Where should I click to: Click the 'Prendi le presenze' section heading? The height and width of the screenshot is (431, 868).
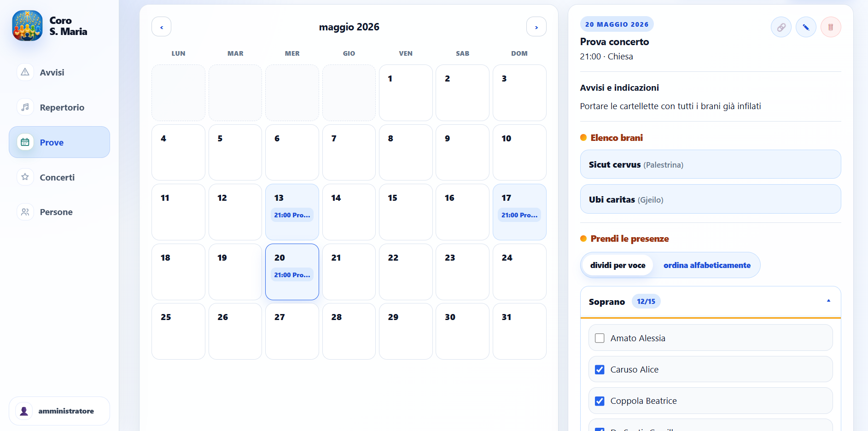(629, 239)
